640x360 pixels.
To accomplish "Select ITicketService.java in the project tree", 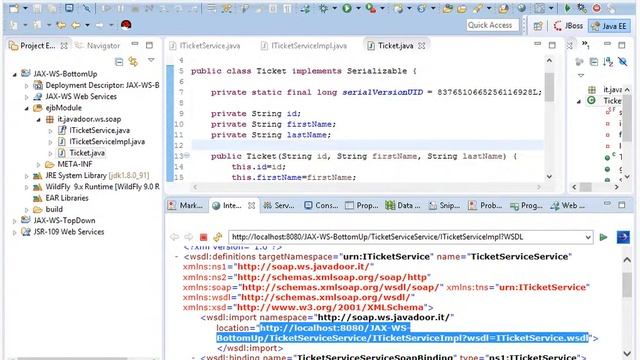I will [99, 131].
